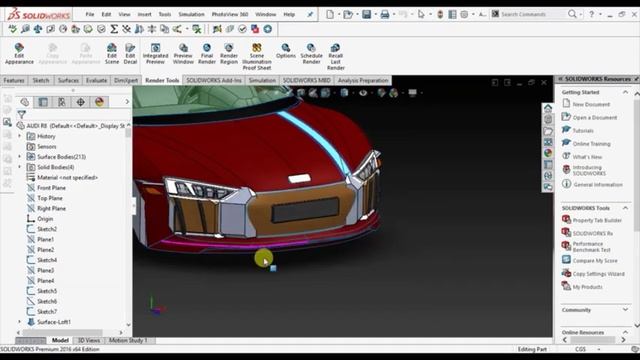Viewport: 640px width, 360px height.
Task: Expand the Community section
Action: pyautogui.click(x=625, y=310)
